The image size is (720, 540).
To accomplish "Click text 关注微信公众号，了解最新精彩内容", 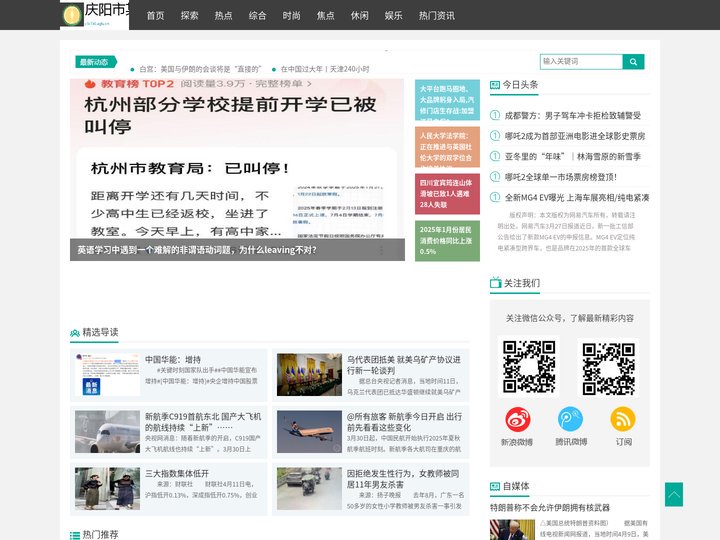I will coord(569,318).
